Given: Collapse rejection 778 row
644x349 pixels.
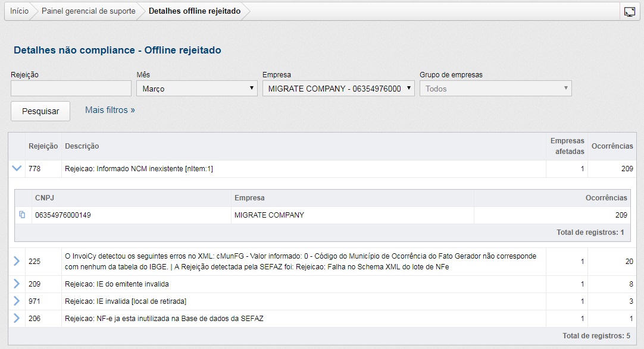Looking at the screenshot, I should click(17, 169).
